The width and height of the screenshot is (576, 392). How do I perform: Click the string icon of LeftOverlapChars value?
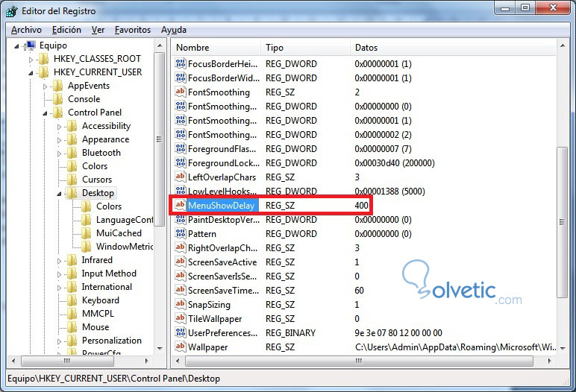coord(181,177)
